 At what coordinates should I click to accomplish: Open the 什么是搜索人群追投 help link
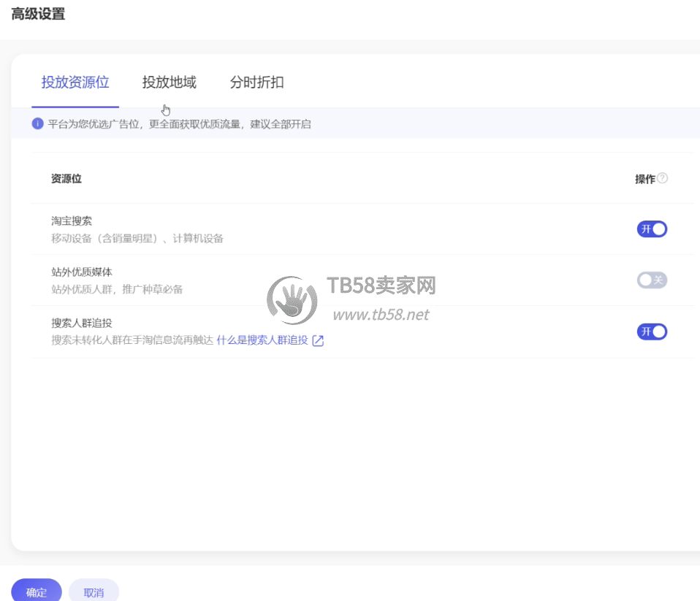tap(262, 341)
